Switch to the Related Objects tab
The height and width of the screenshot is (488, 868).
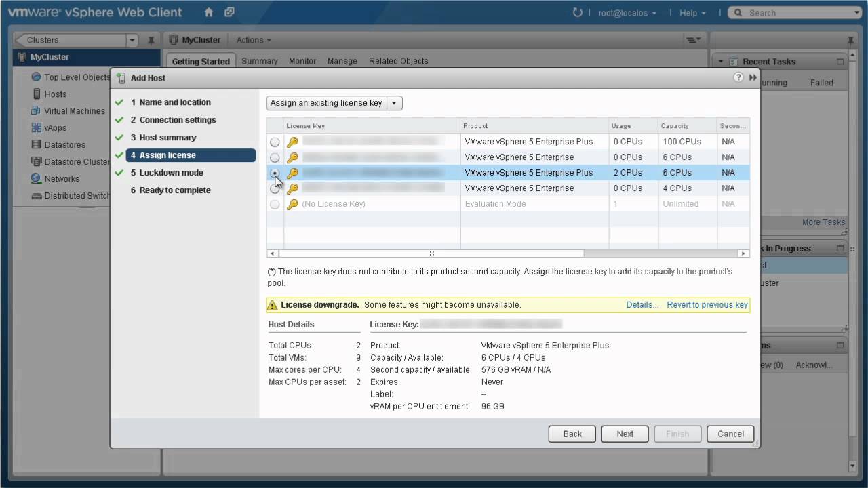398,61
